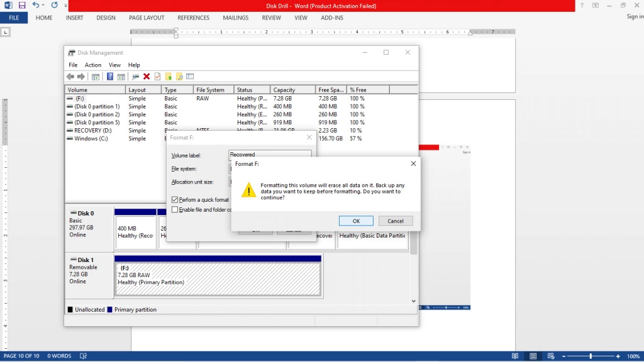
Task: Click the Properties checkmark toolbar icon
Action: pos(157,77)
